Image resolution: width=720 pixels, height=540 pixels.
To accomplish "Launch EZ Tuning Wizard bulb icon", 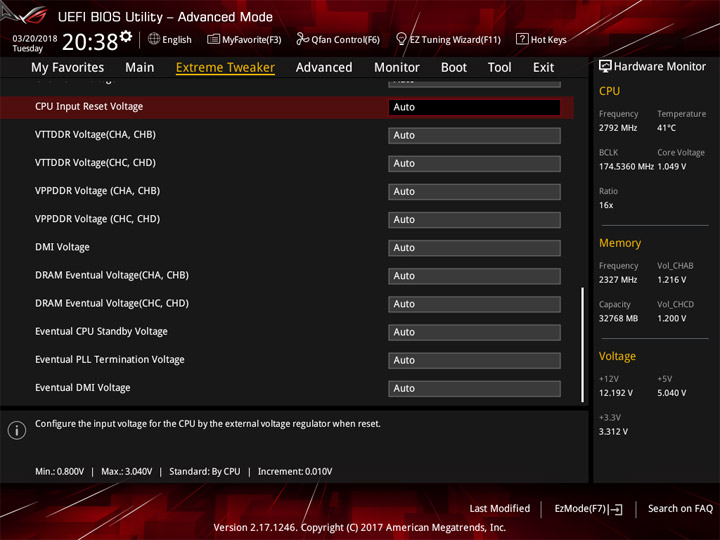I will tap(401, 39).
